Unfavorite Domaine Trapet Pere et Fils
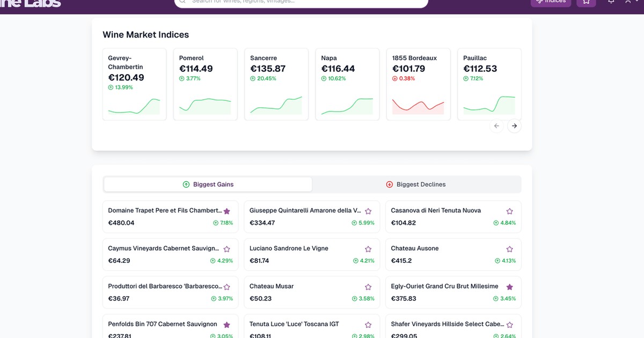The width and height of the screenshot is (644, 338). pyautogui.click(x=226, y=211)
